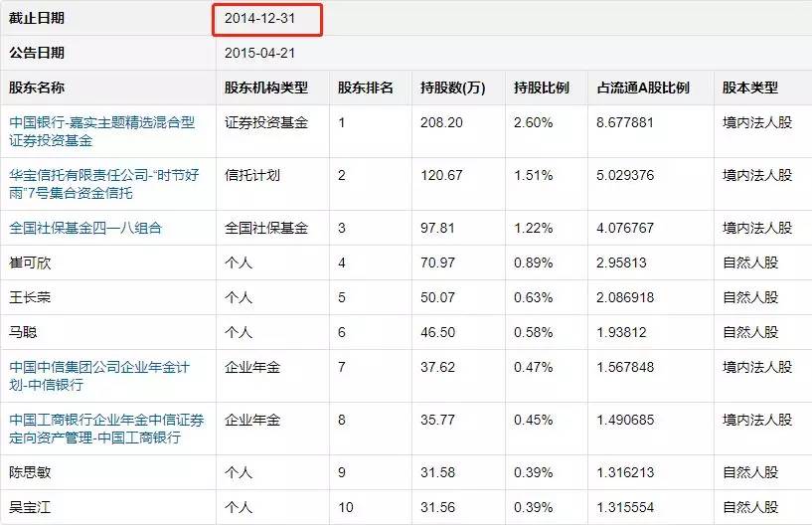Click the 截止日期 label
This screenshot has width=812, height=525.
pos(37,18)
